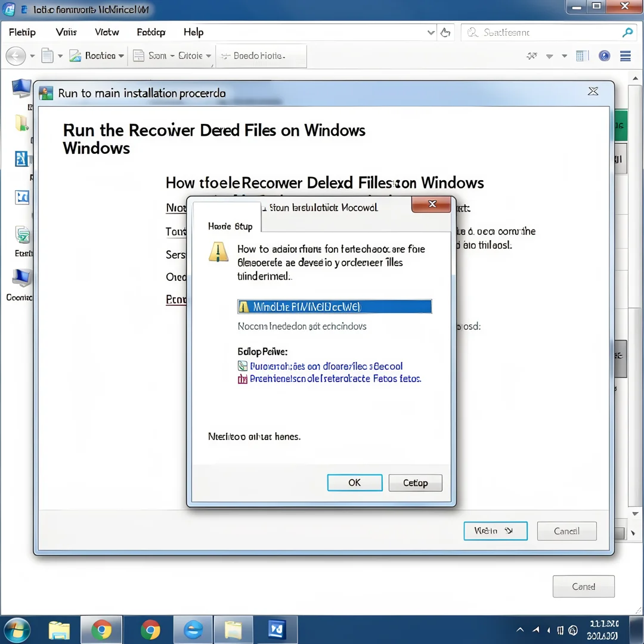This screenshot has width=644, height=644.
Task: Open the Help menu
Action: coord(193,32)
